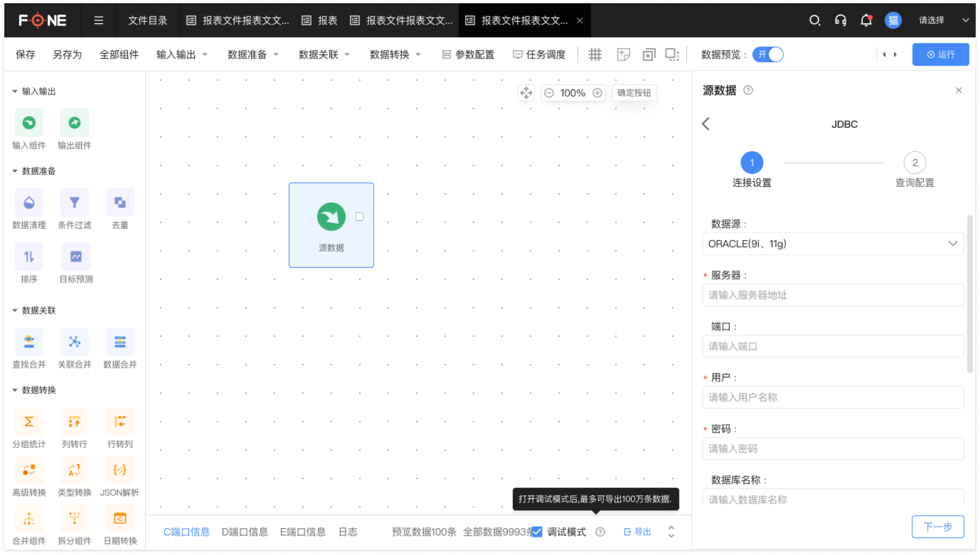Open notifications via the bell icon
This screenshot has width=980, height=555.
(866, 21)
